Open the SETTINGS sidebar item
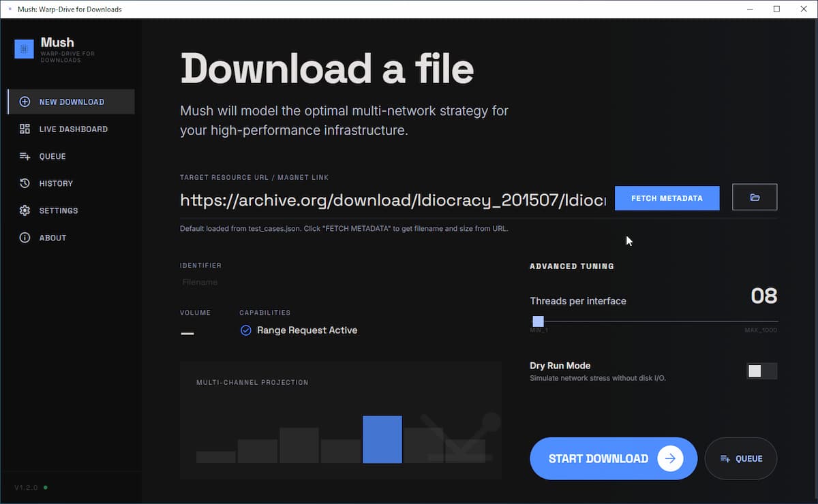Image resolution: width=818 pixels, height=504 pixels. [x=72, y=210]
